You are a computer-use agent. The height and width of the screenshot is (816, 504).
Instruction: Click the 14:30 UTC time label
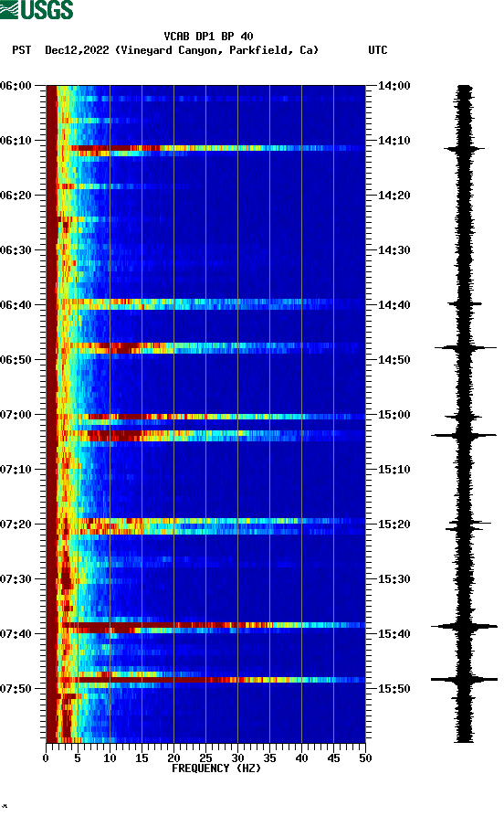click(x=394, y=250)
